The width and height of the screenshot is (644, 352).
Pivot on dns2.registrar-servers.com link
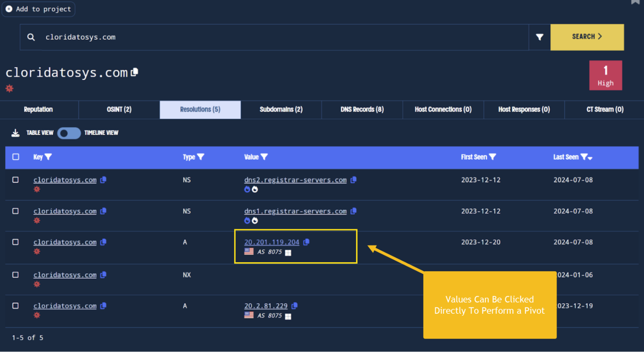point(295,180)
